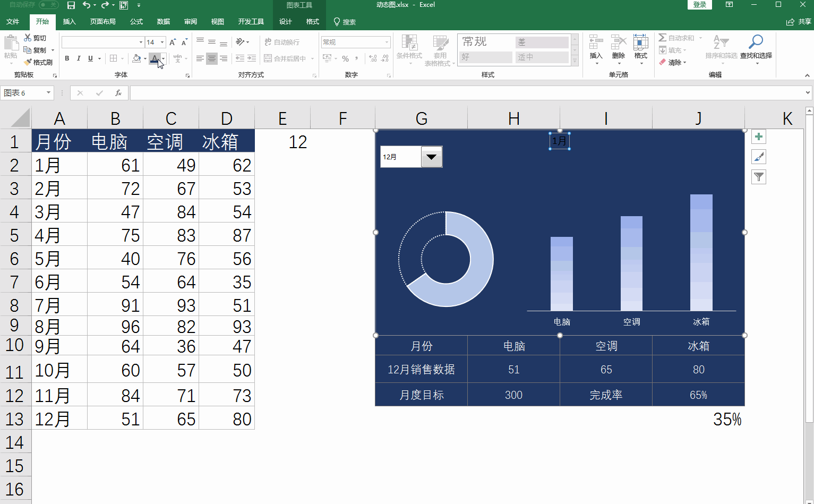Switch to the 公式 (Formulas) tab
Screen dimensions: 814x504
pos(136,22)
